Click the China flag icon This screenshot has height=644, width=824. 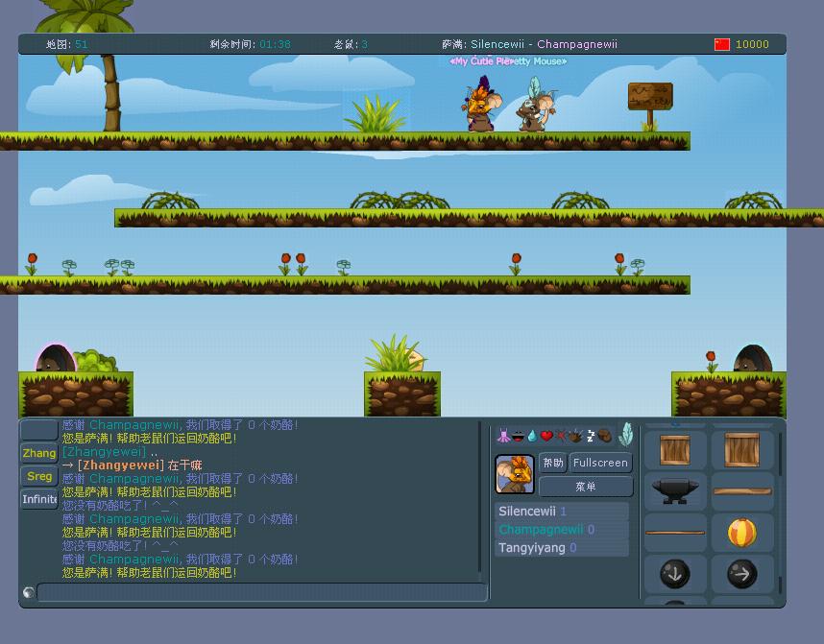722,44
